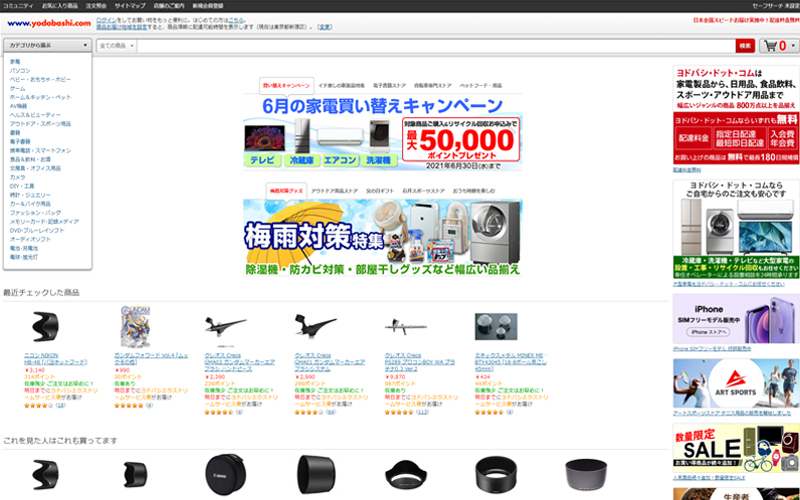This screenshot has height=500, width=800.
Task: Choose パソコン from category list
Action: (x=19, y=71)
